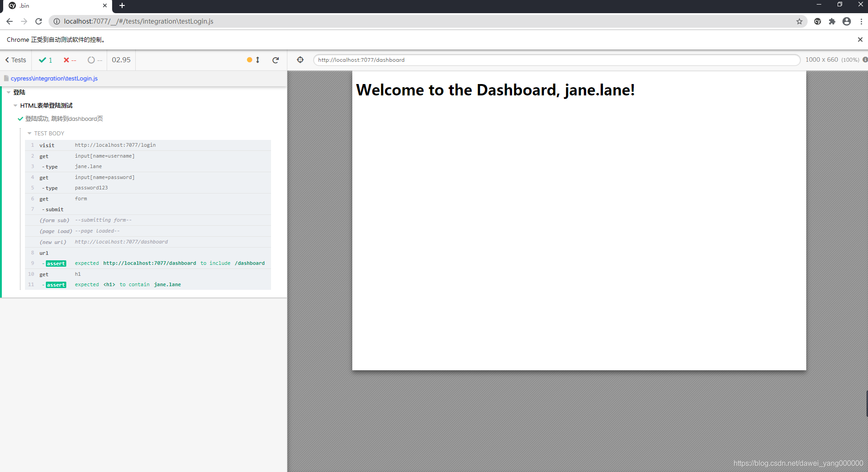Reload the Chrome browser page
Screen dimensions: 868x472
point(39,21)
